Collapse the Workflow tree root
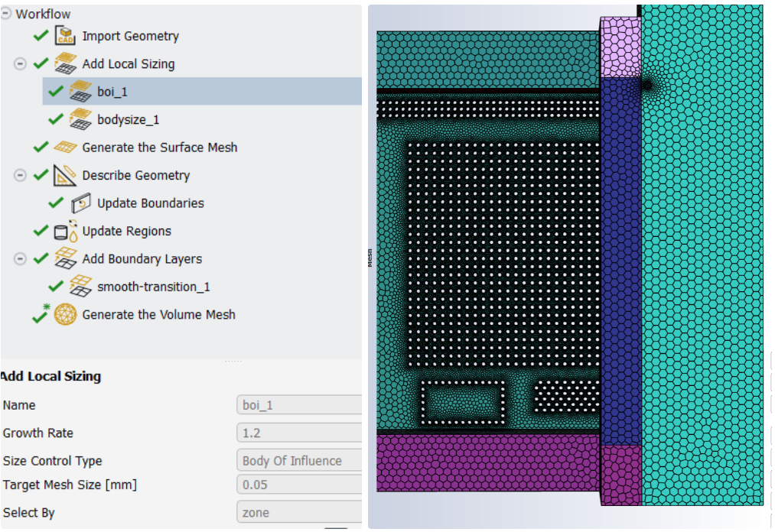This screenshot has width=775, height=532. point(6,14)
